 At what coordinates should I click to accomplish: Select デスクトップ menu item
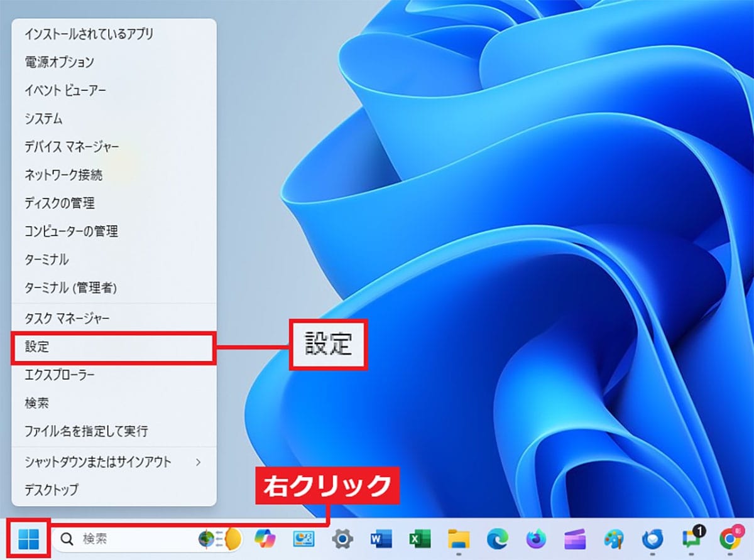[x=114, y=489]
